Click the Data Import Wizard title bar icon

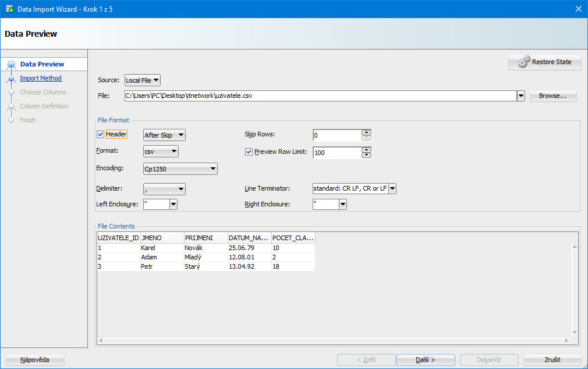tap(9, 9)
